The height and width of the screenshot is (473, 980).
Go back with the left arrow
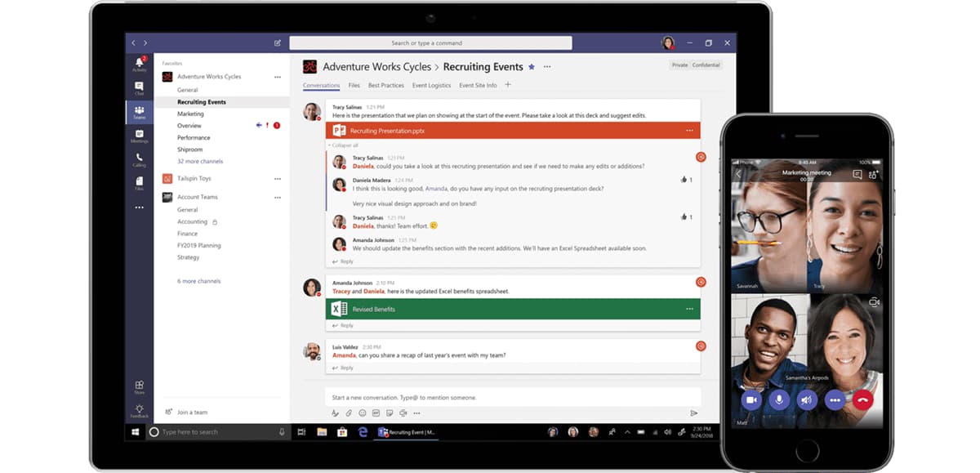[134, 42]
